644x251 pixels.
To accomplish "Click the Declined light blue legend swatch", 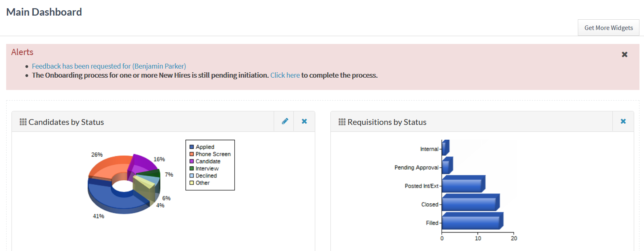I will tap(191, 176).
